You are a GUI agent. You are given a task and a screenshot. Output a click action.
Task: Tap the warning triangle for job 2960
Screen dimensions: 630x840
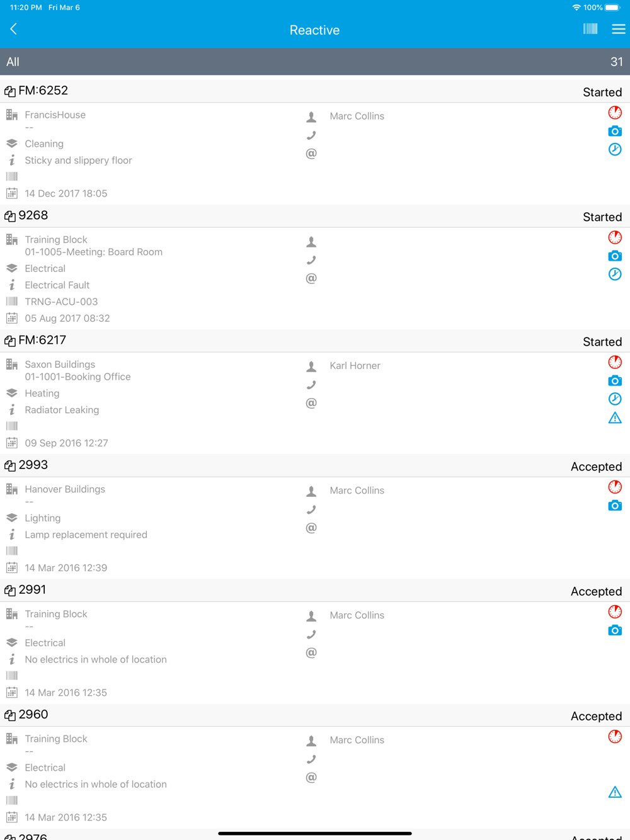coord(615,792)
